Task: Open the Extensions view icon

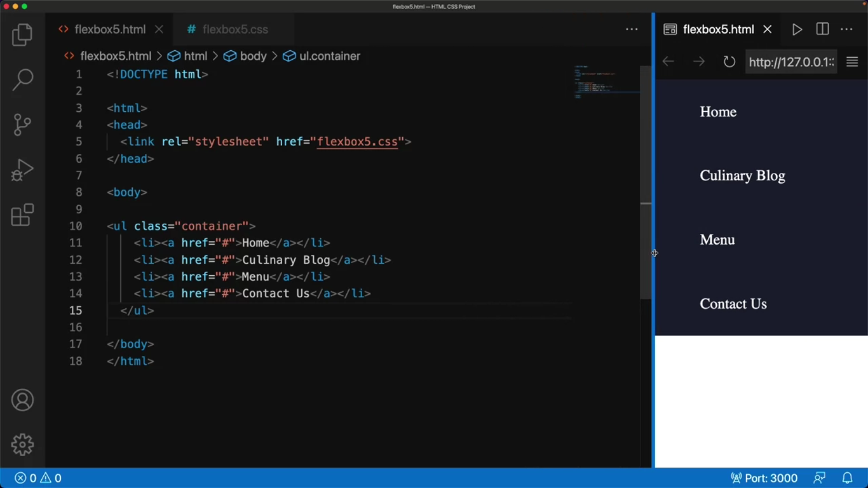Action: (22, 215)
